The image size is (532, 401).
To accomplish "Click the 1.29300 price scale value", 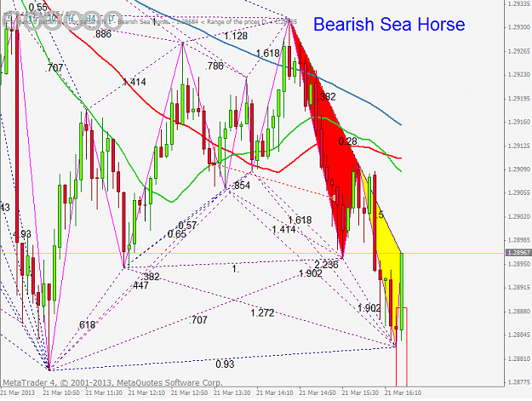I will pos(518,26).
